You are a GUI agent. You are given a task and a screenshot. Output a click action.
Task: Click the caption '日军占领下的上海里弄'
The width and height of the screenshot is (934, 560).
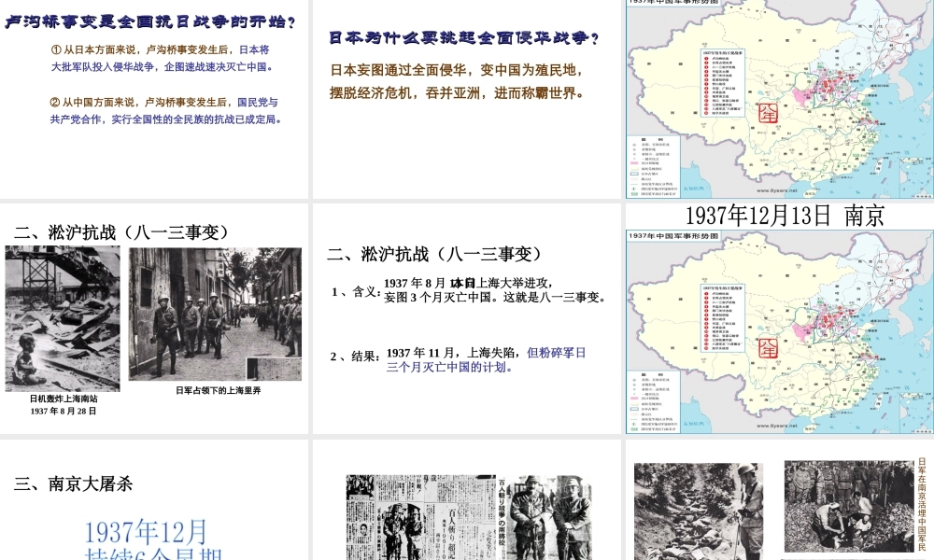point(218,390)
